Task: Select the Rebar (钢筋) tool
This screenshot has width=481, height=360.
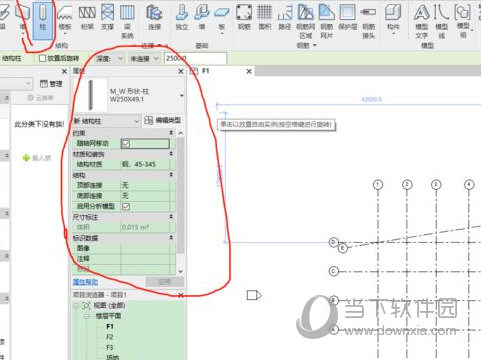Action: pyautogui.click(x=244, y=18)
